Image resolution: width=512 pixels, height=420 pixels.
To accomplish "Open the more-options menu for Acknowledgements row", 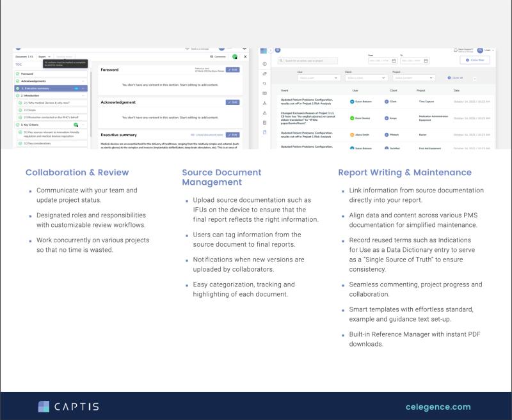I will coord(83,81).
